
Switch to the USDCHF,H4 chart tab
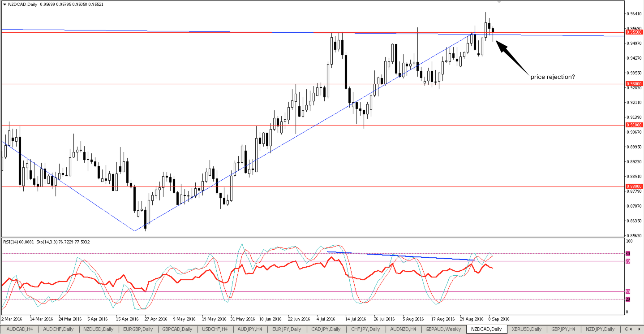coord(215,330)
